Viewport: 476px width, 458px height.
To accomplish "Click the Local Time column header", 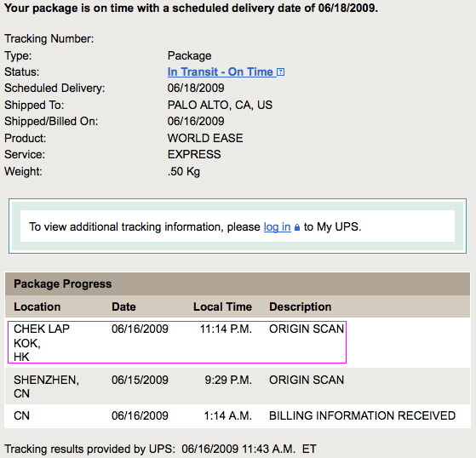I will coord(222,306).
